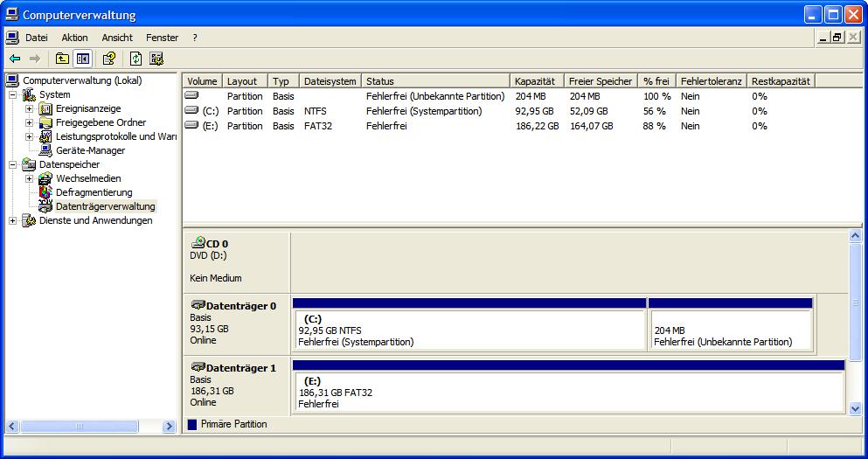868x459 pixels.
Task: Click the "Kein Medium" text under CD 0
Action: point(216,278)
